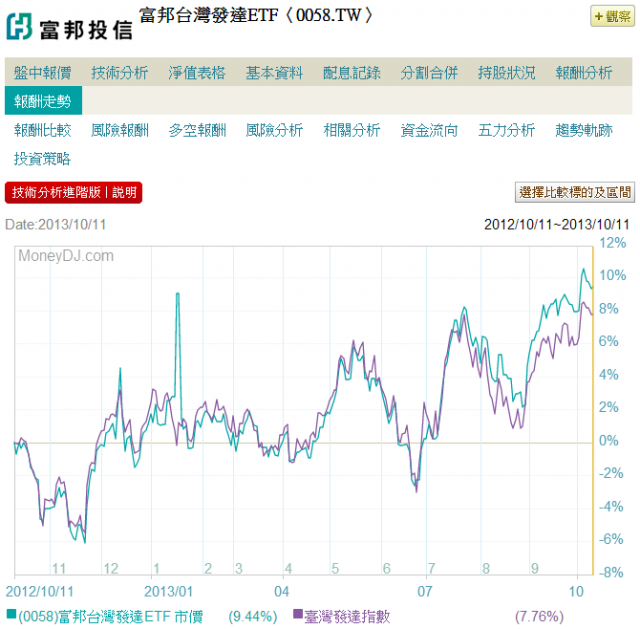Click the red 技術分析進階版｜說明 button
Viewport: 640px width, 629px height.
pos(73,192)
